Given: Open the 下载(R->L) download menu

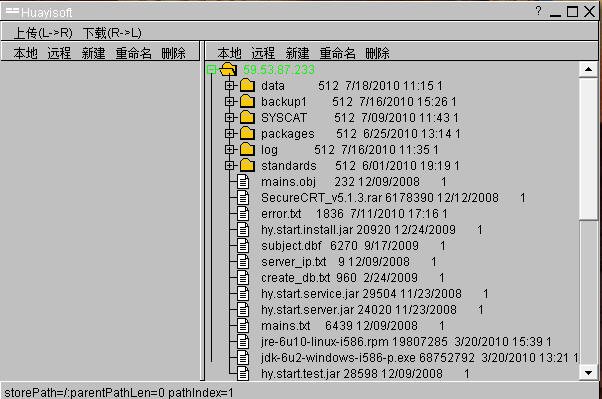Looking at the screenshot, I should [x=112, y=33].
